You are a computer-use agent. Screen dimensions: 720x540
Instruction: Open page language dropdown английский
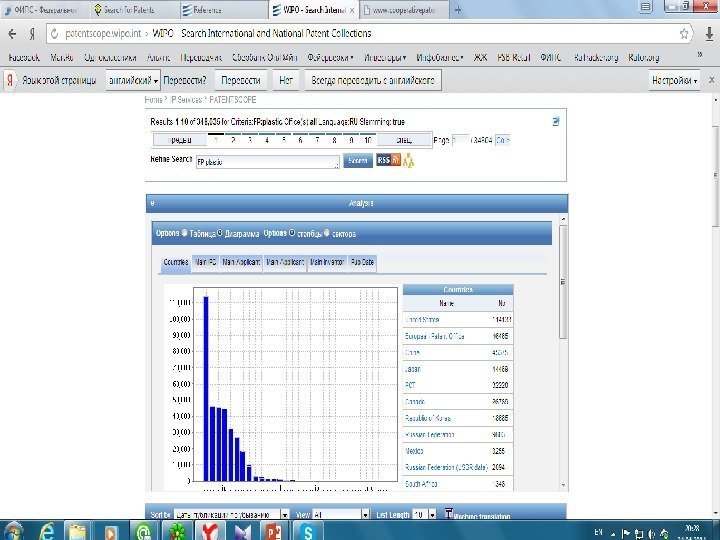(x=133, y=80)
